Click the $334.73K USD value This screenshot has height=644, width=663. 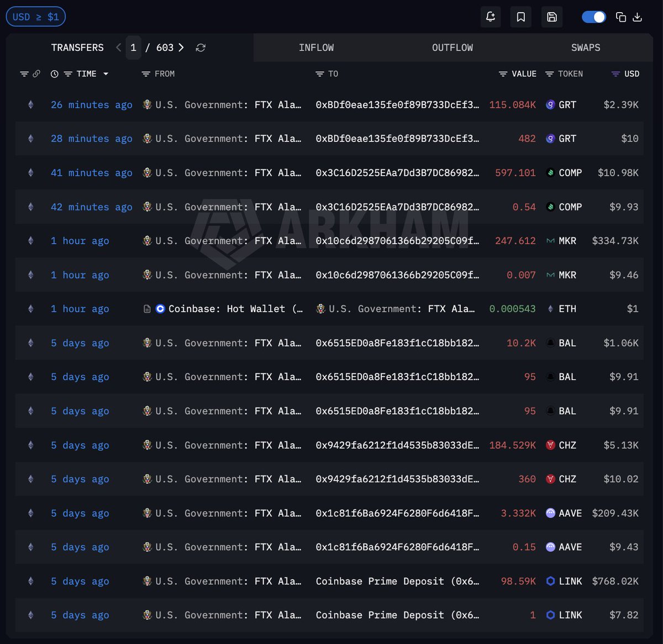point(615,241)
